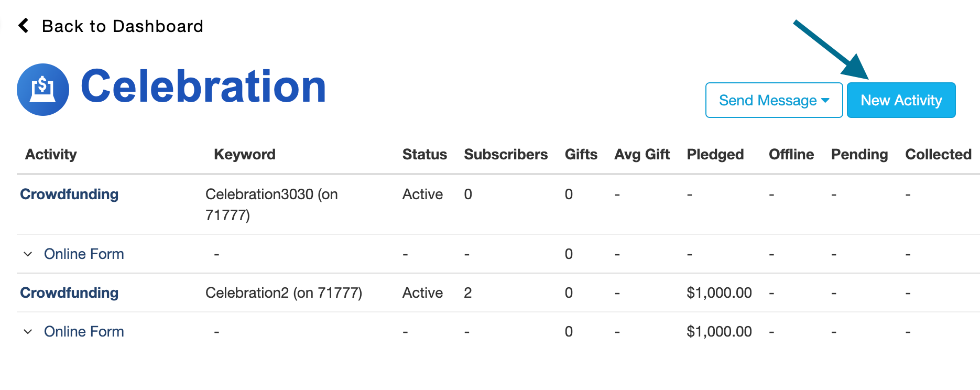Click the Gifts column header
The height and width of the screenshot is (390, 980).
(x=581, y=155)
